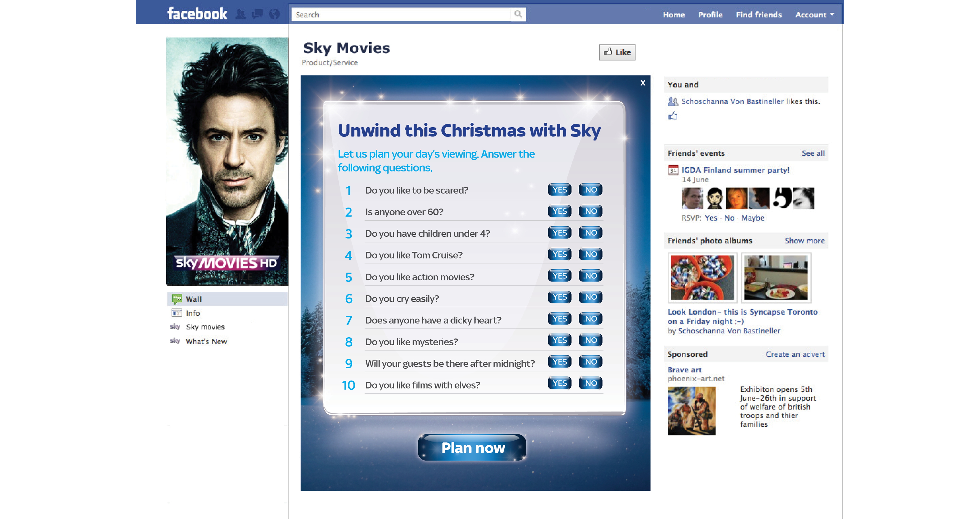980x519 pixels.
Task: Click the calendar icon beside IGDA event
Action: pyautogui.click(x=673, y=170)
